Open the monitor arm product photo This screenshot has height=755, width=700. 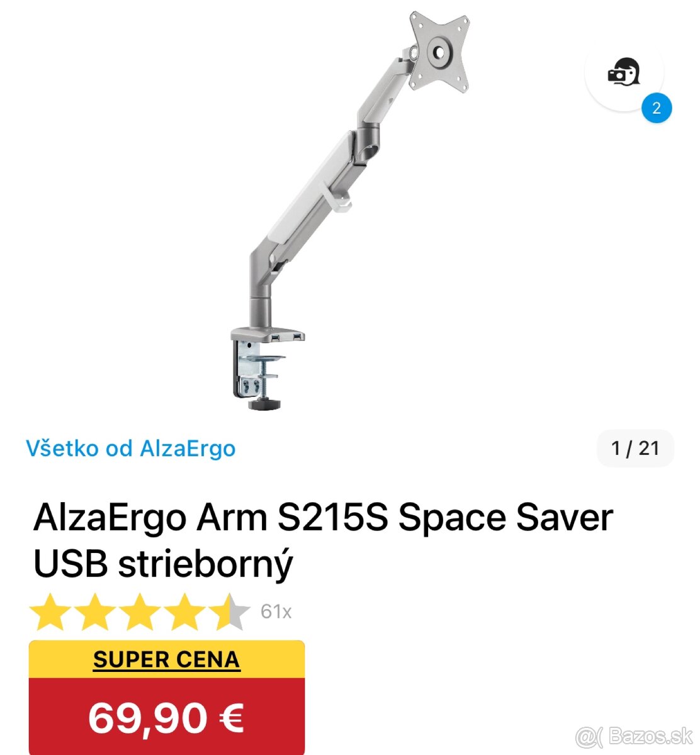[350, 211]
